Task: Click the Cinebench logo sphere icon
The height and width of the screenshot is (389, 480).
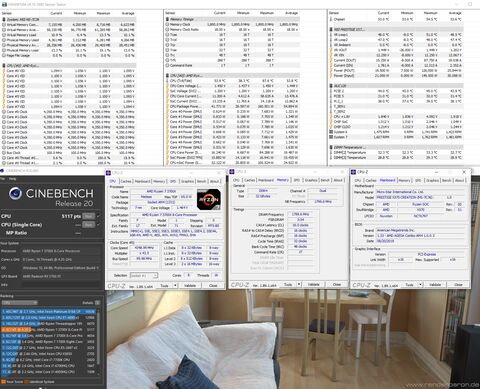Action: pyautogui.click(x=15, y=193)
